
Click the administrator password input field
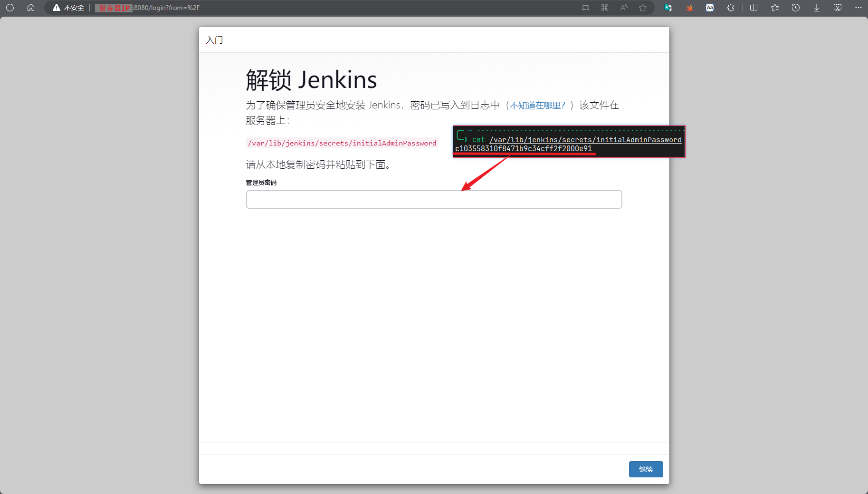(x=434, y=199)
